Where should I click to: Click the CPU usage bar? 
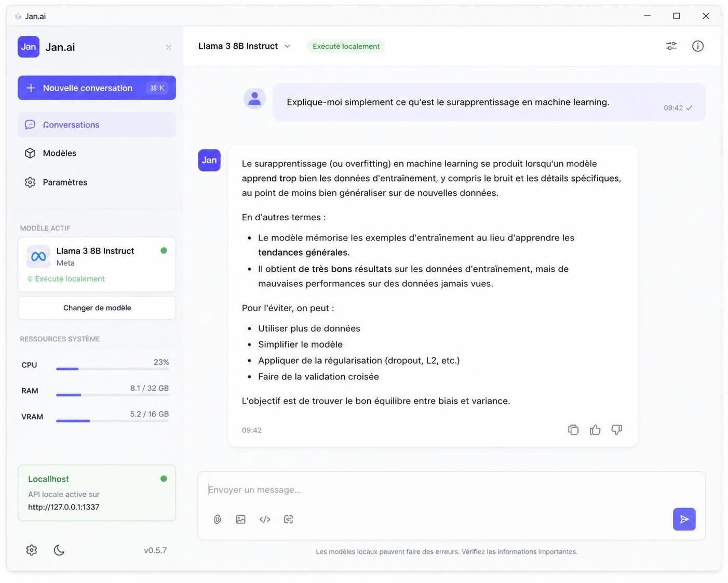coord(112,369)
